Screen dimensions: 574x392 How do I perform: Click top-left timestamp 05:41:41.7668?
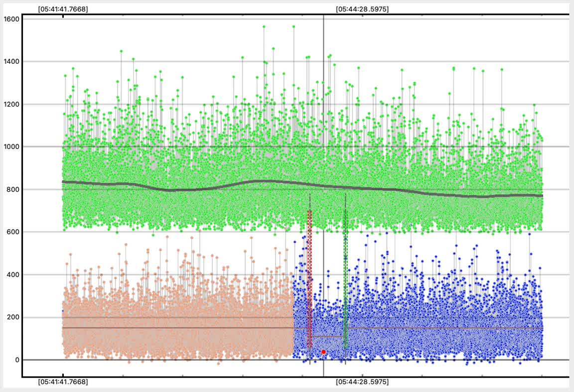pyautogui.click(x=63, y=9)
